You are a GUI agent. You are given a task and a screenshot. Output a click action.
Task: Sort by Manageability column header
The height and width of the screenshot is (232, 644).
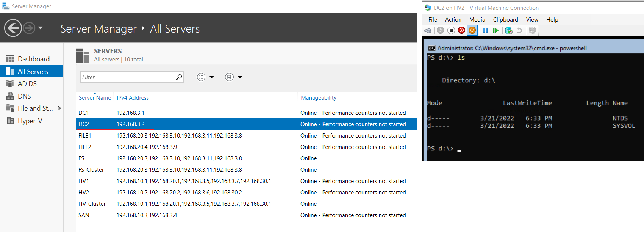pos(319,97)
